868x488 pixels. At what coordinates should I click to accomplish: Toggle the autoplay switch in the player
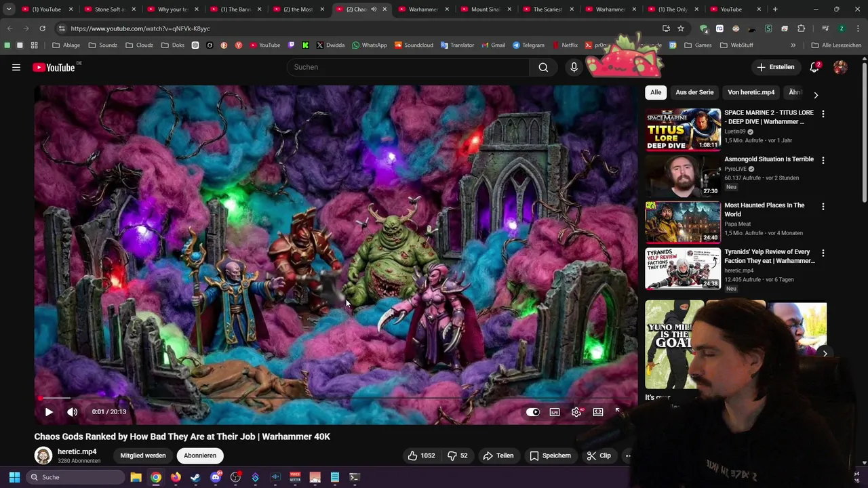(533, 412)
